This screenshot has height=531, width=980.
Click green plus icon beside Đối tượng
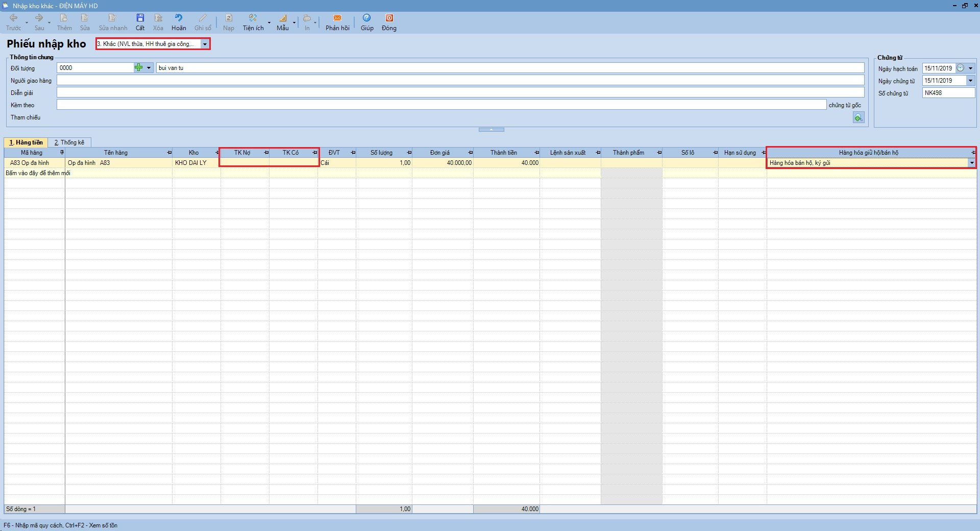(138, 67)
